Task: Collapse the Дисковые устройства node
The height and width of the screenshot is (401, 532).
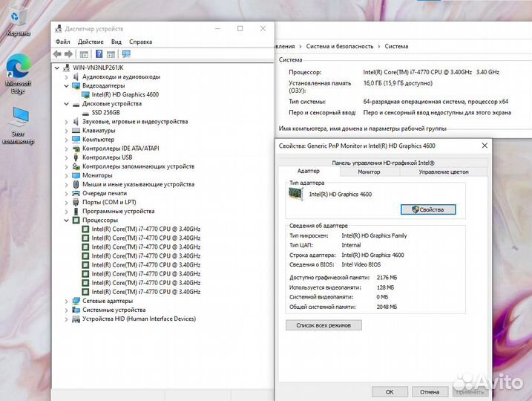Action: pyautogui.click(x=67, y=104)
